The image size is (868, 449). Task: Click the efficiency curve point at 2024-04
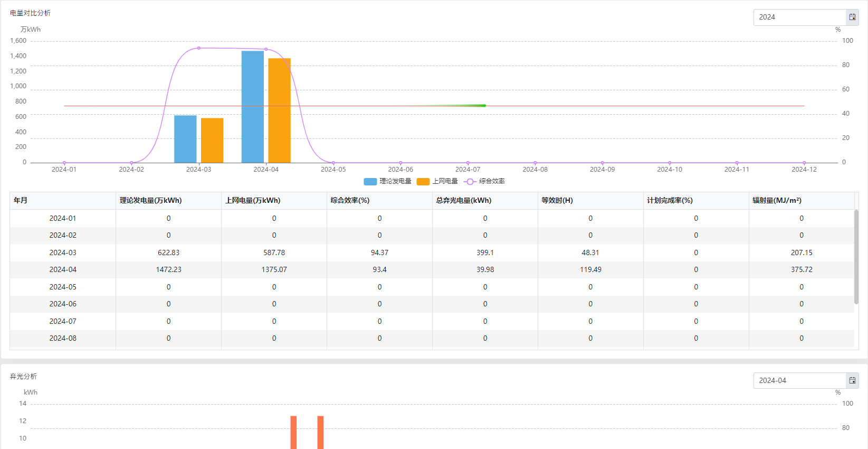click(266, 49)
